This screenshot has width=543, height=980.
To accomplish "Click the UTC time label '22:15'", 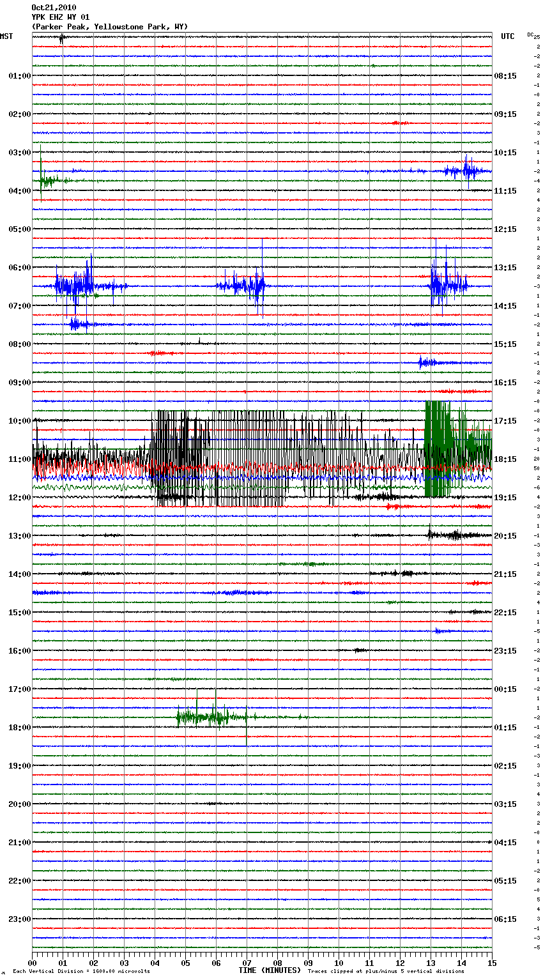I will click(505, 613).
